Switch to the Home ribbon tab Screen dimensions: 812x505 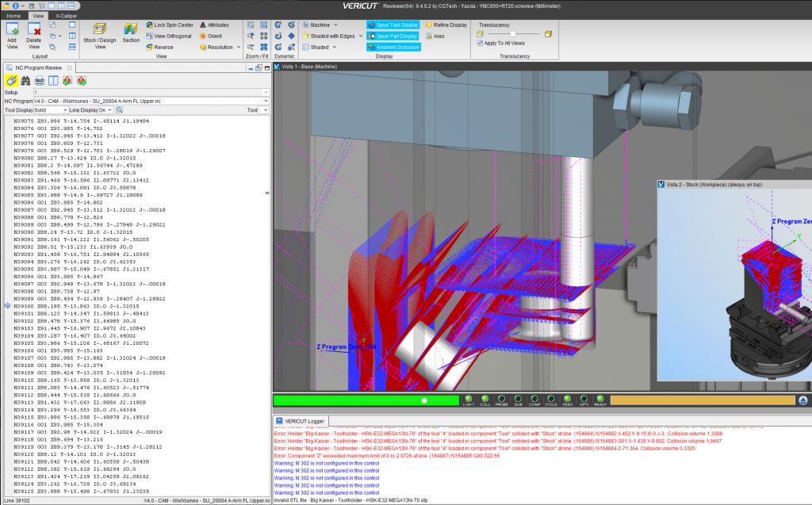point(14,16)
